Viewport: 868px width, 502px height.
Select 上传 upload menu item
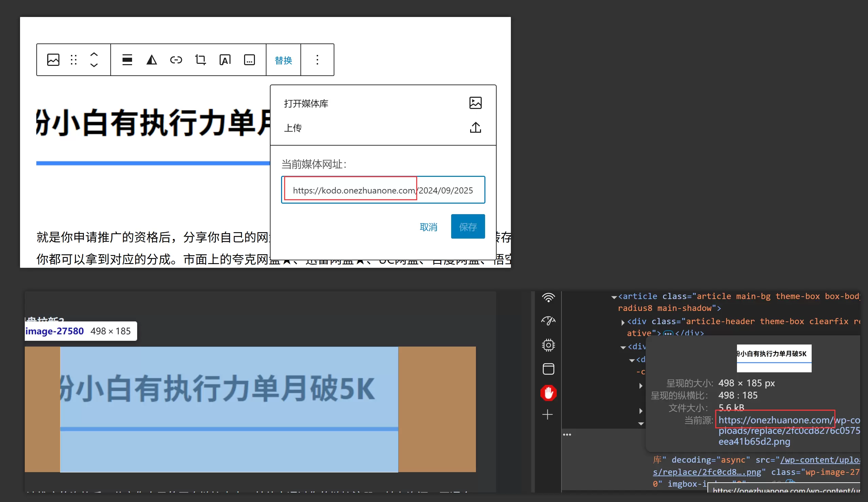pos(383,128)
